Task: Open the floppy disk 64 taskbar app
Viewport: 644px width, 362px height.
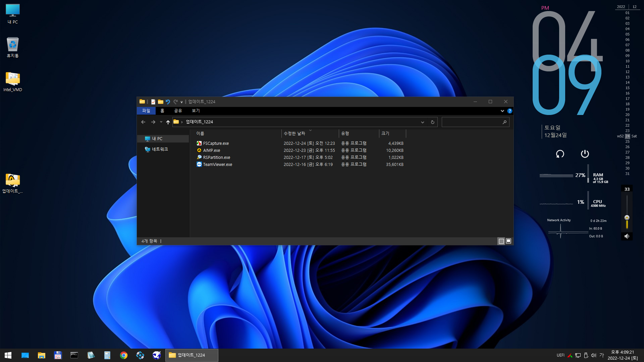Action: [58, 355]
